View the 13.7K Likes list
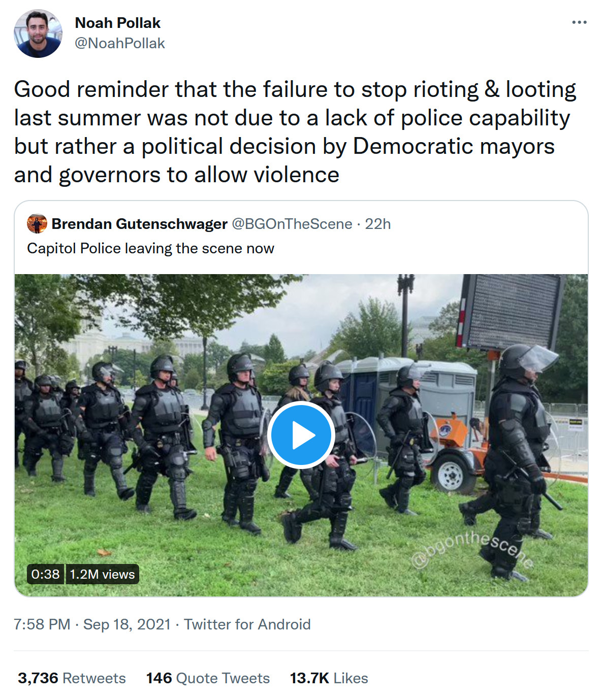 [x=329, y=678]
